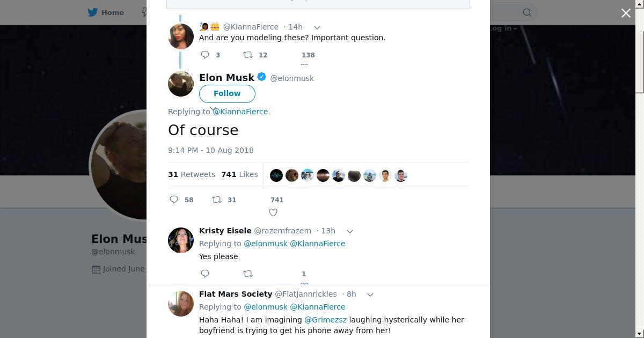Click the Twitter bird Home icon
Viewport: 644px width, 338px height.
pos(93,12)
